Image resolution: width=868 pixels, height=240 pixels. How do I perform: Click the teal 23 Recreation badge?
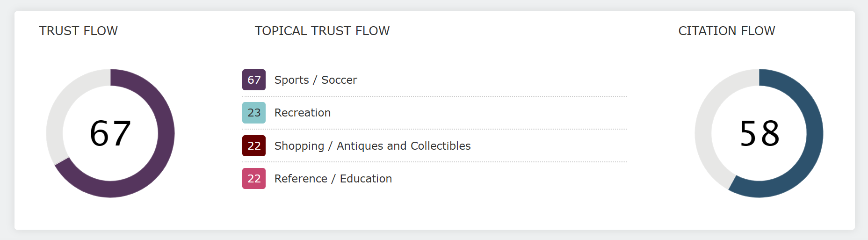point(254,113)
